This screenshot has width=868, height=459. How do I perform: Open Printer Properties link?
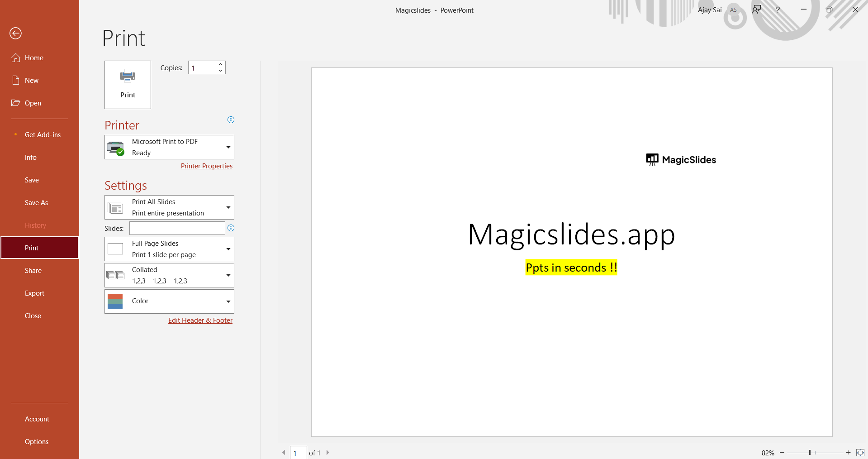[x=206, y=166]
